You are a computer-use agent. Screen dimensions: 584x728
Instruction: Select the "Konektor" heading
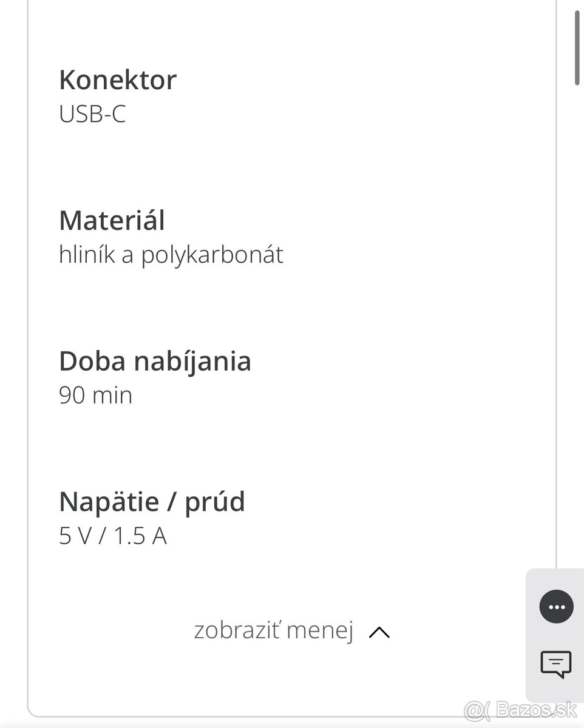(x=118, y=80)
